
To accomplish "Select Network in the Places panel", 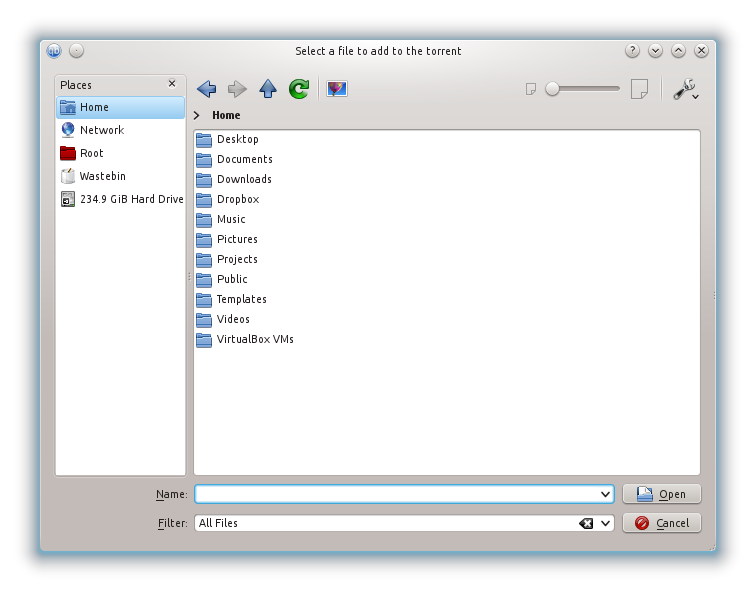I will [x=101, y=130].
